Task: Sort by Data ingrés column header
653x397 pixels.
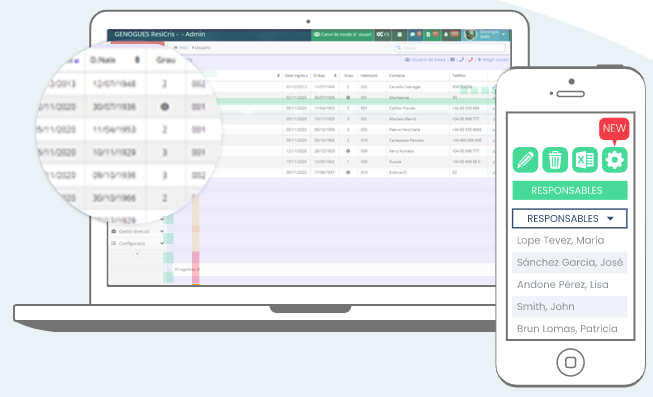Action: coord(296,76)
